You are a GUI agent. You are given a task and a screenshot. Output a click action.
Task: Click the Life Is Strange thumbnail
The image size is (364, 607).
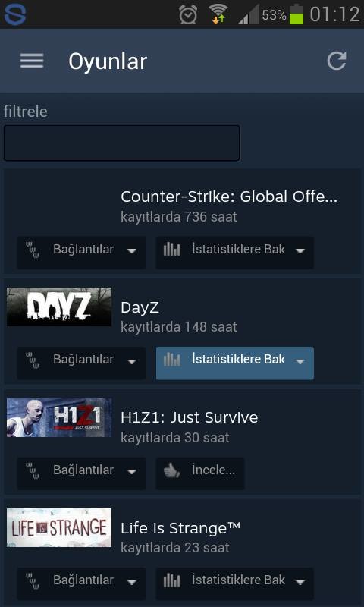click(x=59, y=527)
